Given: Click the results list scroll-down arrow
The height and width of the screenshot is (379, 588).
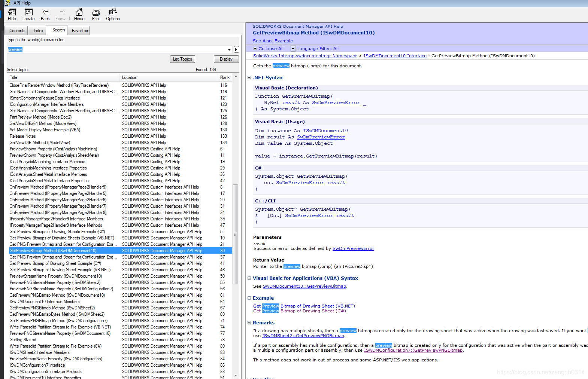Looking at the screenshot, I should (x=236, y=375).
